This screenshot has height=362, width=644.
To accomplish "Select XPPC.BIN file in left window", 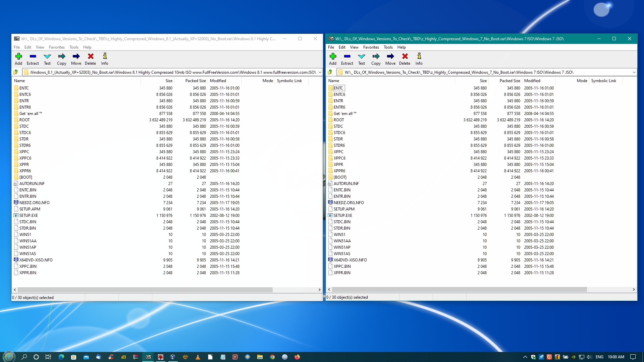I will 28,266.
